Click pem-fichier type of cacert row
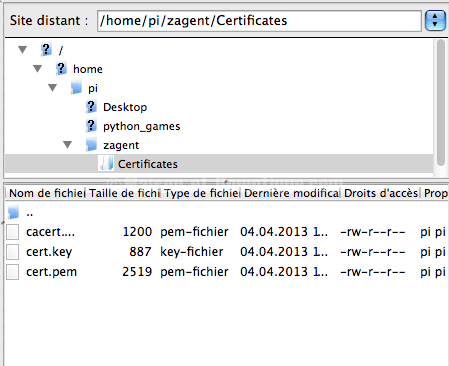 pyautogui.click(x=194, y=232)
